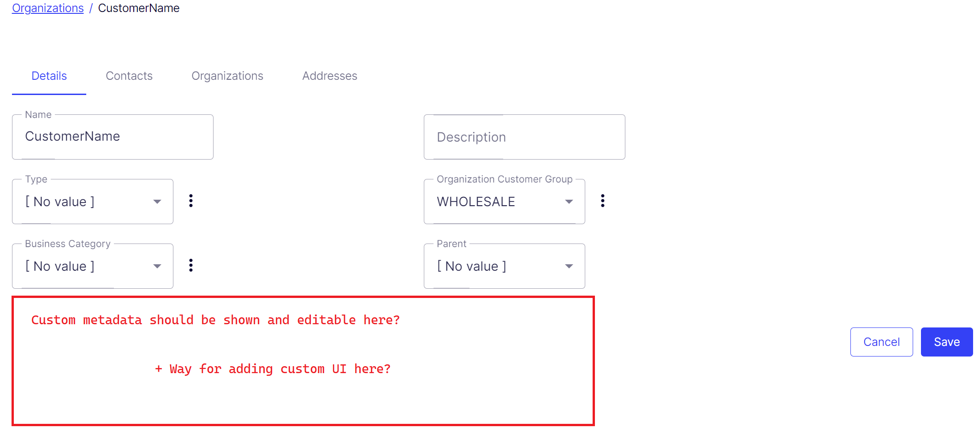
Task: Follow the Organizations breadcrumb link
Action: pos(48,8)
